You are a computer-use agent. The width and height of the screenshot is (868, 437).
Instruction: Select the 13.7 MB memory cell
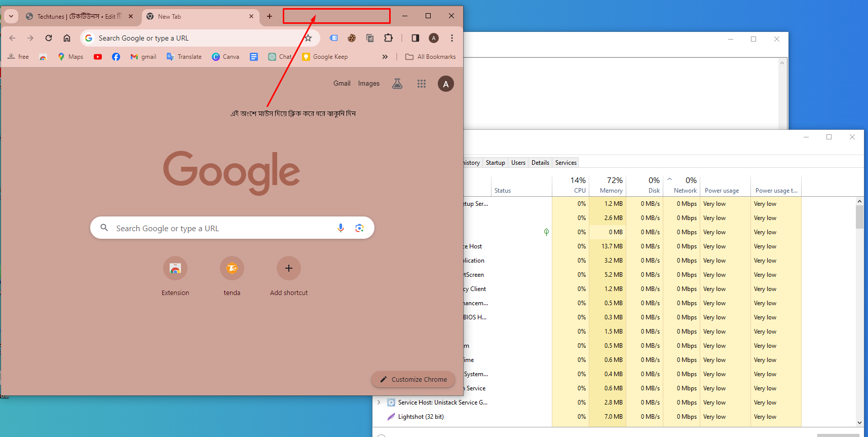tap(608, 246)
